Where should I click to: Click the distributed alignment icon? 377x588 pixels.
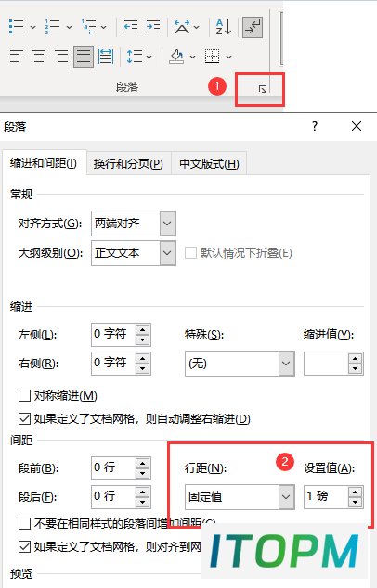106,57
